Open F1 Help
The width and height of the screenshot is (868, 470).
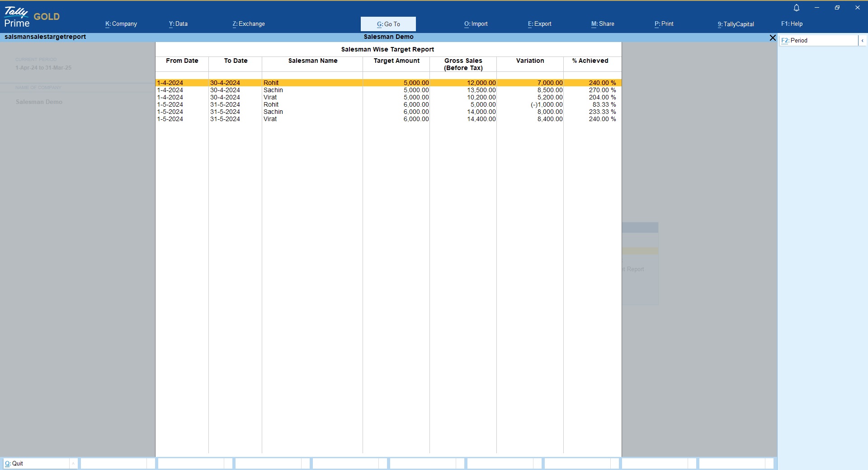792,24
